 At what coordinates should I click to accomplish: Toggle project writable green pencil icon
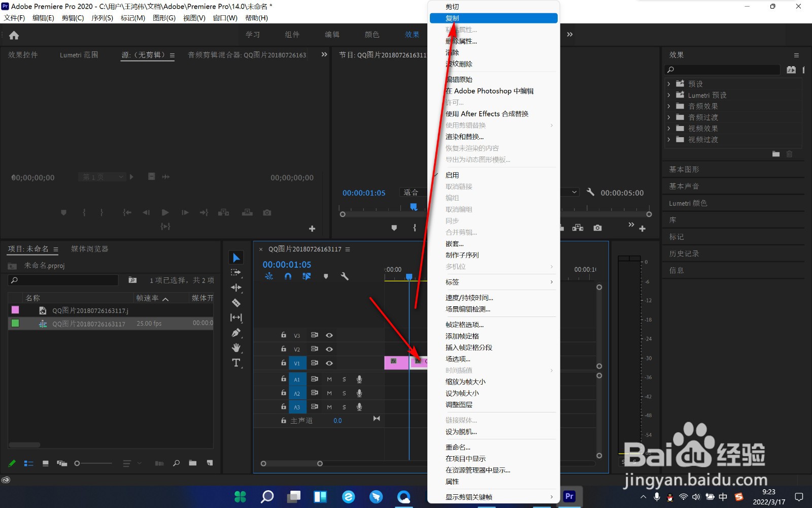pyautogui.click(x=12, y=463)
